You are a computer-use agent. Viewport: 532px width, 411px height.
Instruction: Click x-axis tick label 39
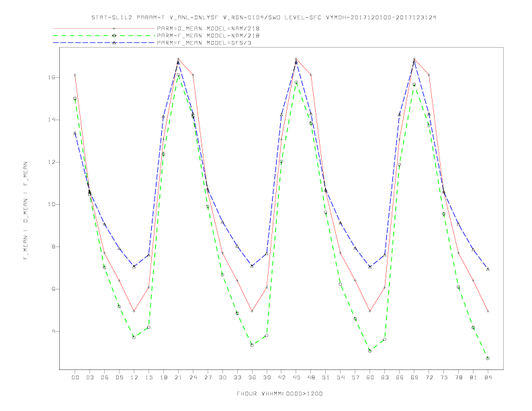267,377
